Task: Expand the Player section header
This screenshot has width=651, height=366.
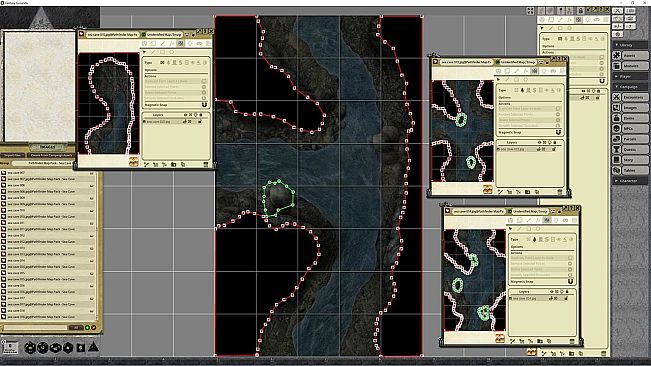Action: [630, 76]
